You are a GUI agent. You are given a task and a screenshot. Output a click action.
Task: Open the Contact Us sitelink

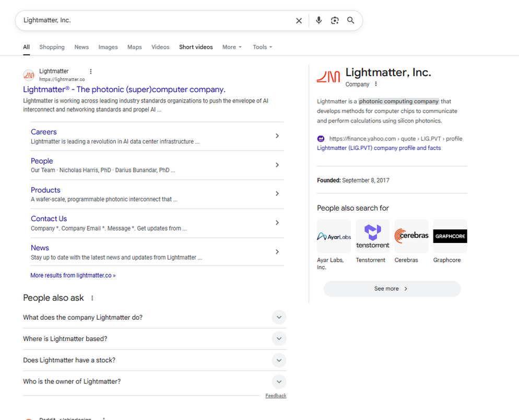[49, 218]
